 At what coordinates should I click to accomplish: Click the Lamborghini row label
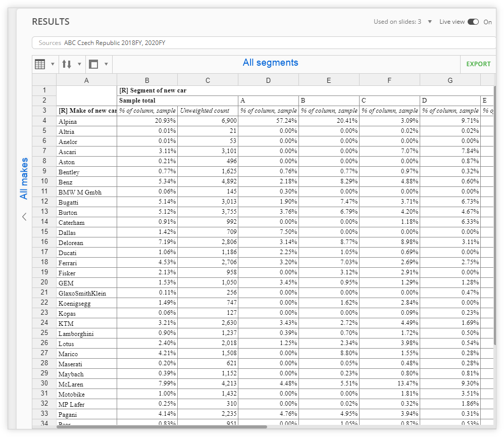(76, 334)
